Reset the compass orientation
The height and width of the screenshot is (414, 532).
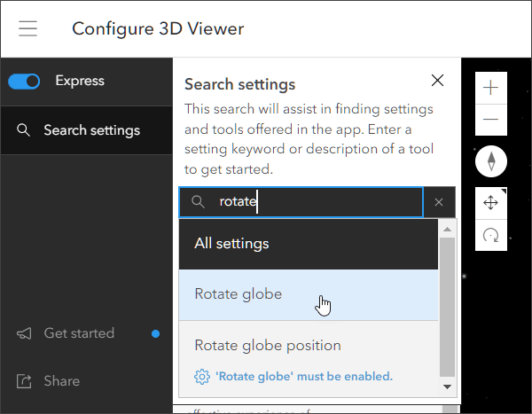click(x=491, y=161)
